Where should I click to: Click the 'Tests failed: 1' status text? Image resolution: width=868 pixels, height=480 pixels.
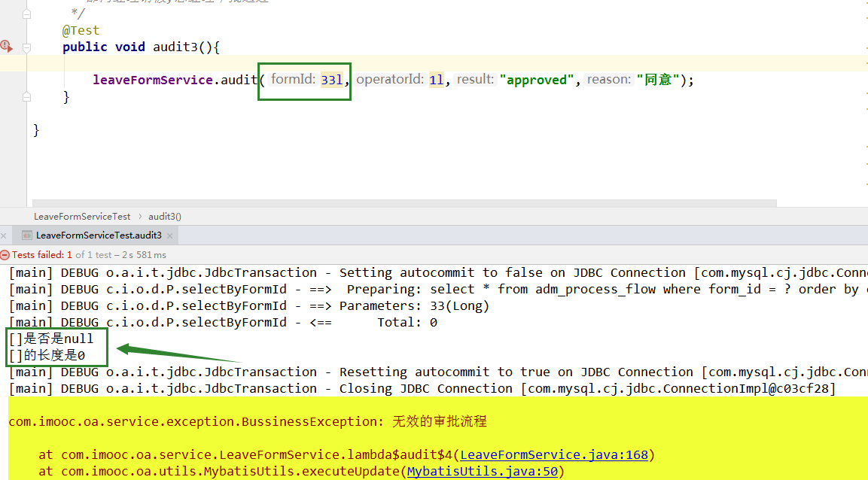tap(42, 255)
